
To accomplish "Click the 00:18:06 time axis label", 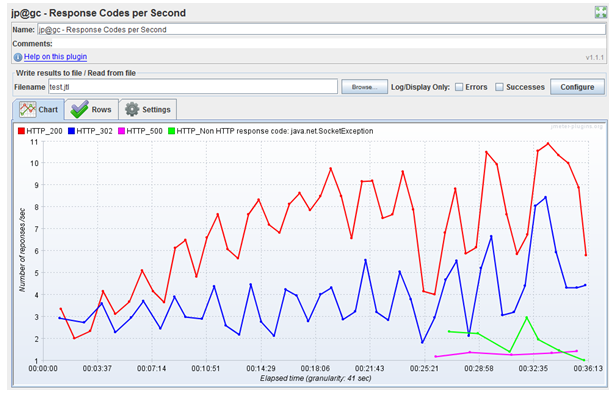I will 315,369.
